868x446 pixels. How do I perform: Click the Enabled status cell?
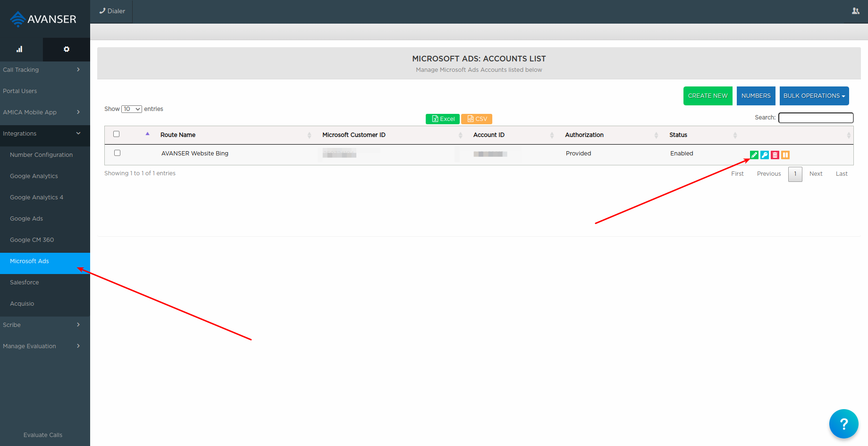point(682,154)
